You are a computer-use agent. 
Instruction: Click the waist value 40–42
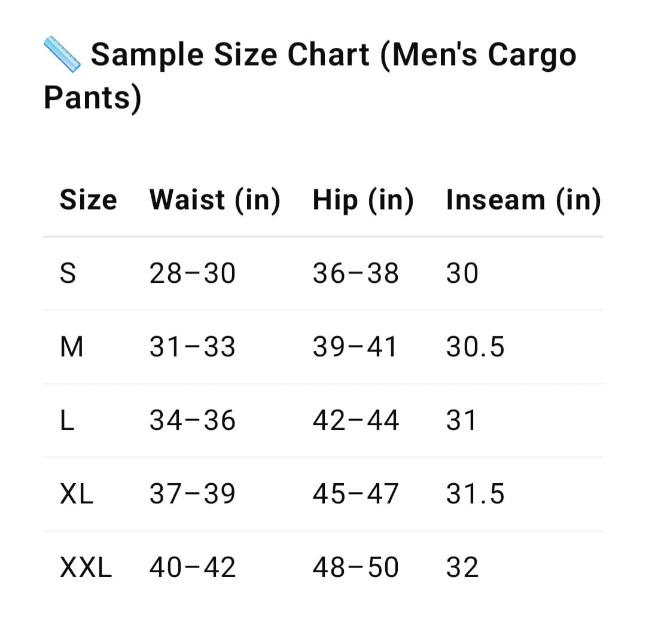(193, 567)
